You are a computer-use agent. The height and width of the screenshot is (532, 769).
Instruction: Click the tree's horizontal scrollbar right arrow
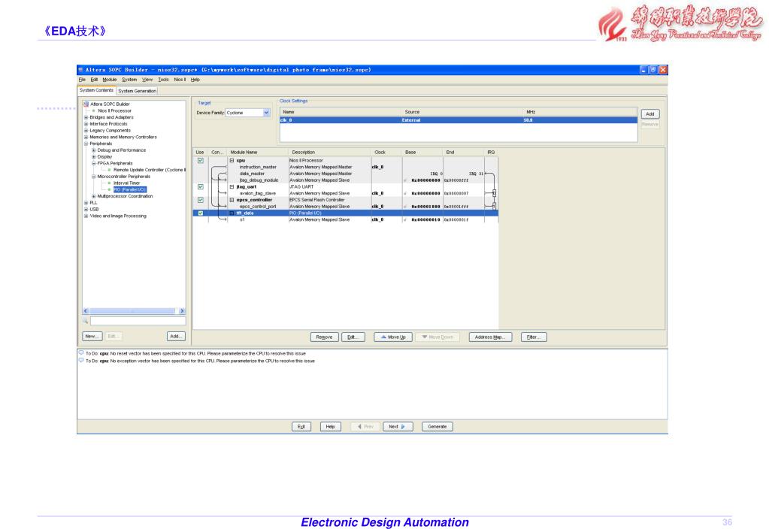(x=182, y=311)
